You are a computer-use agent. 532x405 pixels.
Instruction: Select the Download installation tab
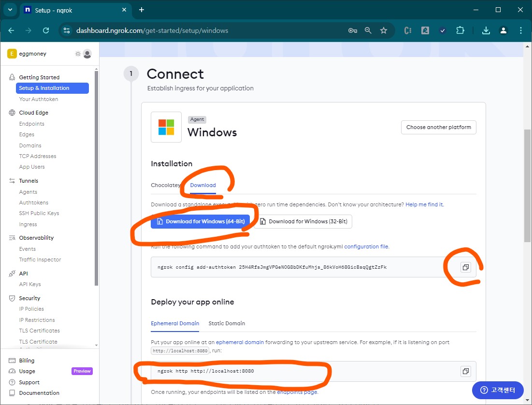203,186
